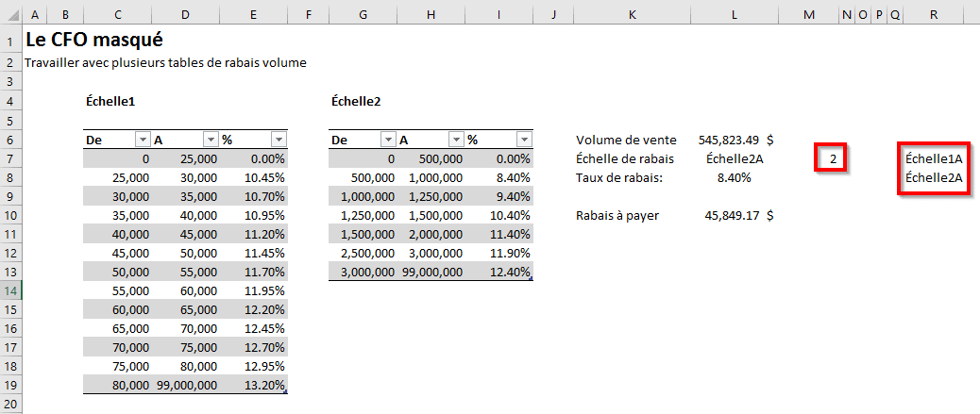Select column header R
Screen dimensions: 980x414
[x=933, y=16]
